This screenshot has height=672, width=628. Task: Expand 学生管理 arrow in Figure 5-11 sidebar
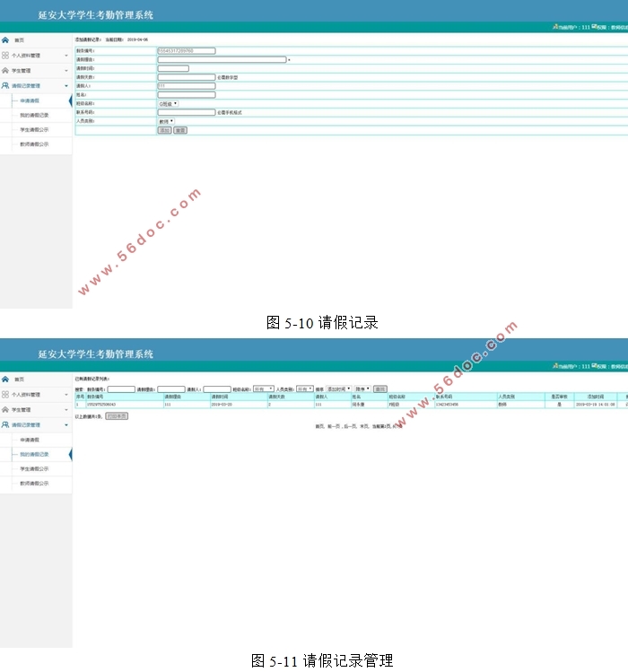66,410
